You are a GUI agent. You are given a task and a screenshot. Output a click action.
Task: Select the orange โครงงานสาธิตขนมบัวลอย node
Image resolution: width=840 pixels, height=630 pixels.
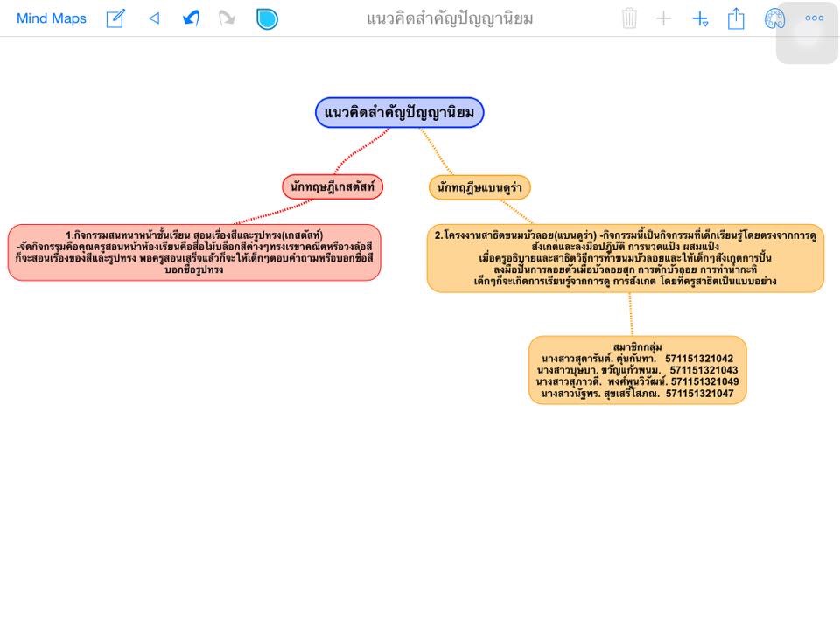625,258
